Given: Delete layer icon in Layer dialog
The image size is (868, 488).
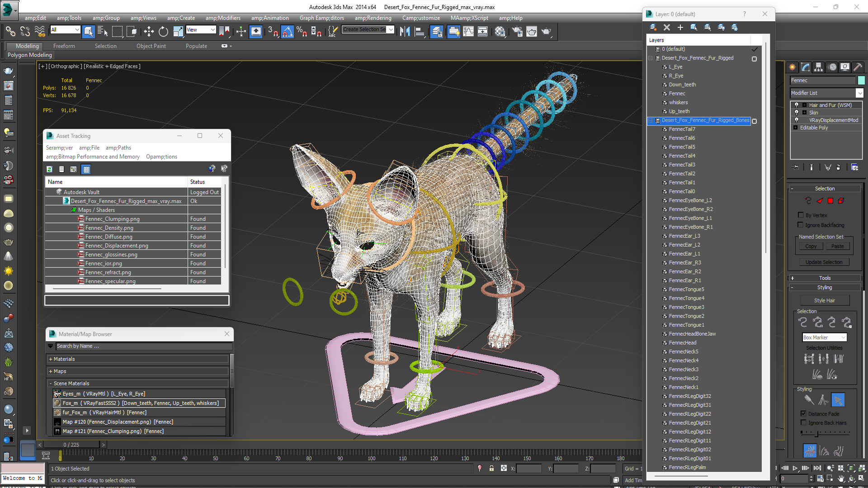Looking at the screenshot, I should coord(666,27).
